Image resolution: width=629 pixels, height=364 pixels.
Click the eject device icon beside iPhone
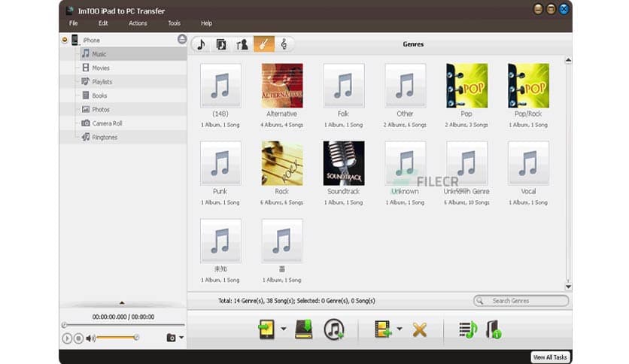182,39
